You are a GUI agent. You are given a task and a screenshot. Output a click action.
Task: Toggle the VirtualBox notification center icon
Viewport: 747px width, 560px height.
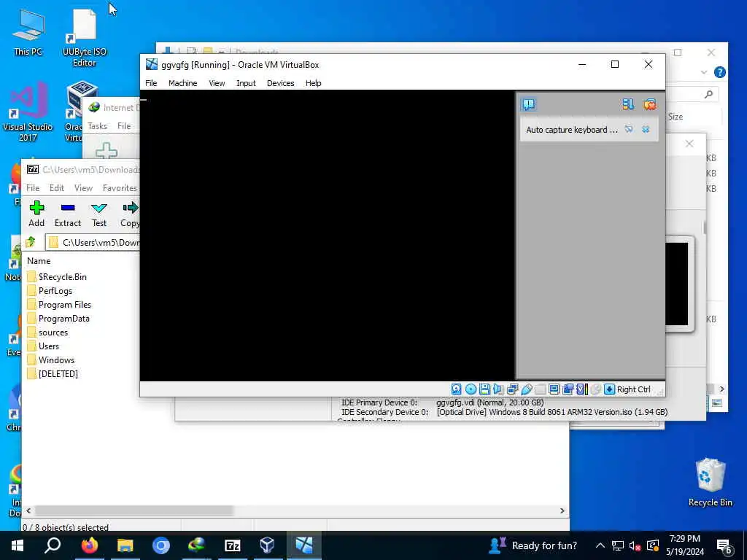(x=529, y=104)
